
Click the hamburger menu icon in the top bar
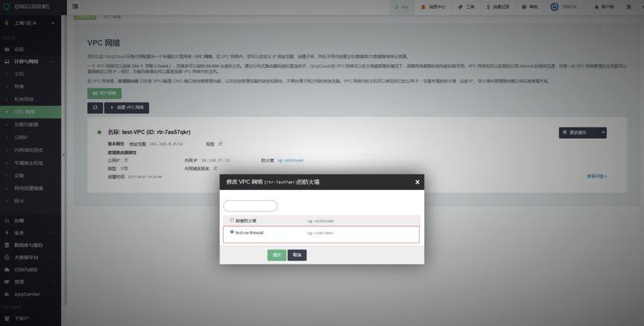point(75,7)
